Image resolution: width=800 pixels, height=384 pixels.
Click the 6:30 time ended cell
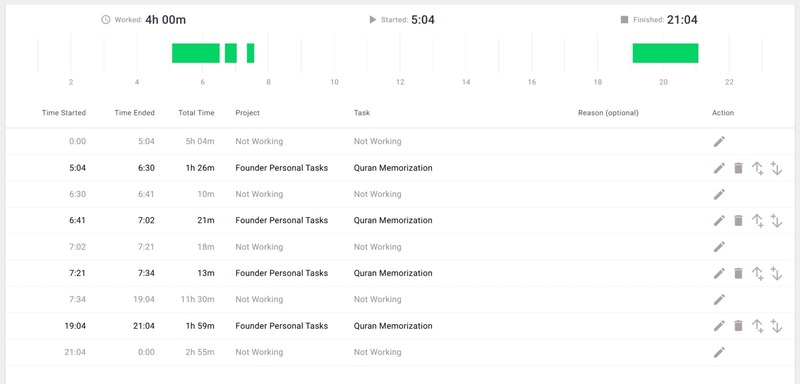146,168
